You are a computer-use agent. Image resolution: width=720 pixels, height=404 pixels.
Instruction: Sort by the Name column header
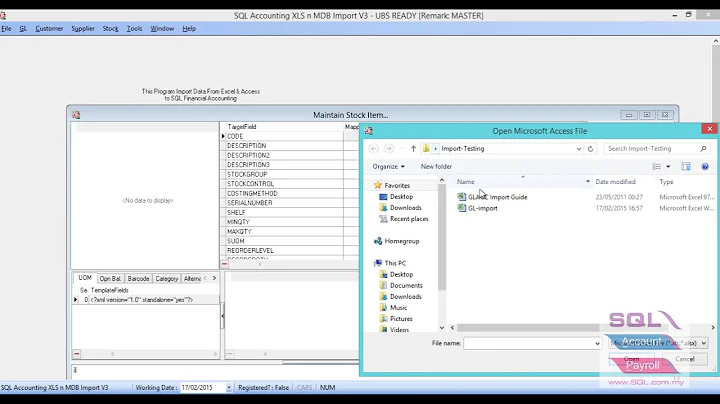(x=466, y=182)
